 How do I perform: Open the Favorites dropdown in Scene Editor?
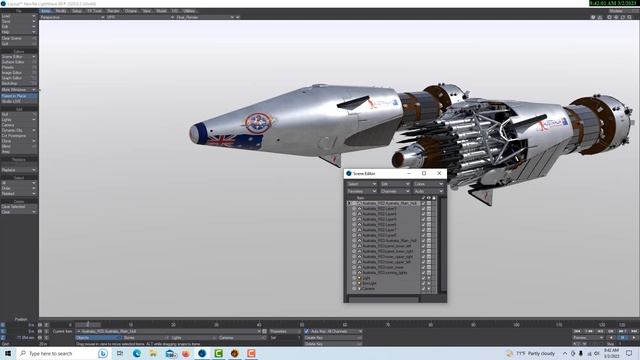click(x=362, y=191)
